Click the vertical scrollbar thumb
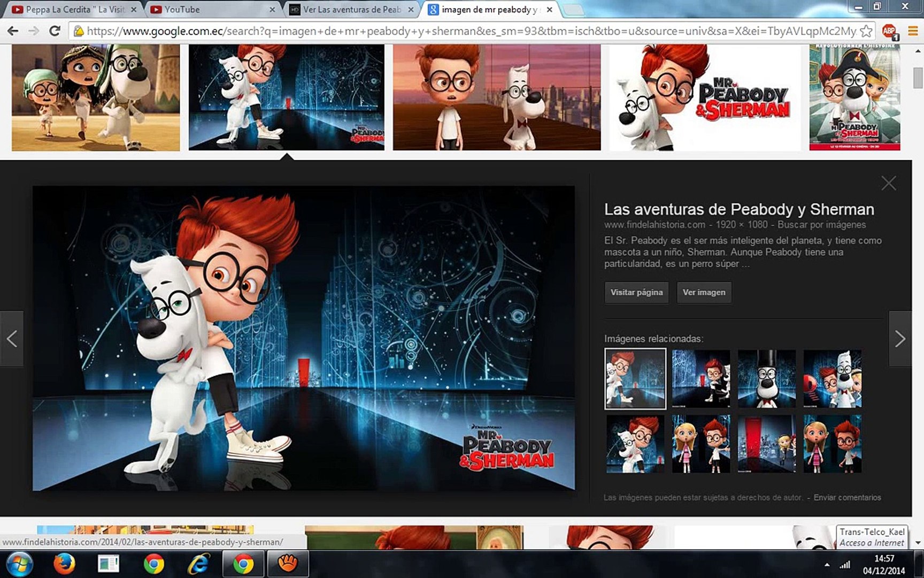This screenshot has width=924, height=578. coord(918,77)
